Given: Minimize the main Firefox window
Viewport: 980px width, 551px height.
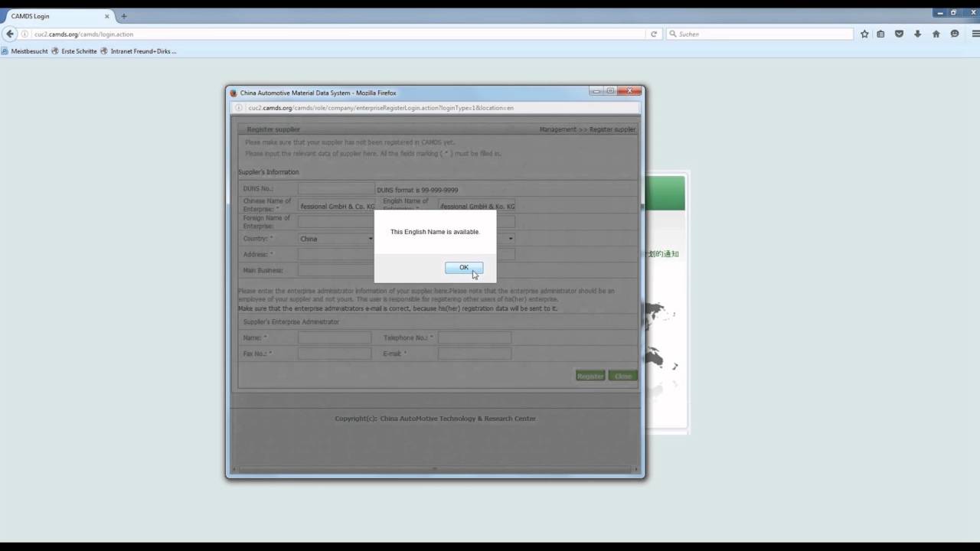Looking at the screenshot, I should 940,12.
